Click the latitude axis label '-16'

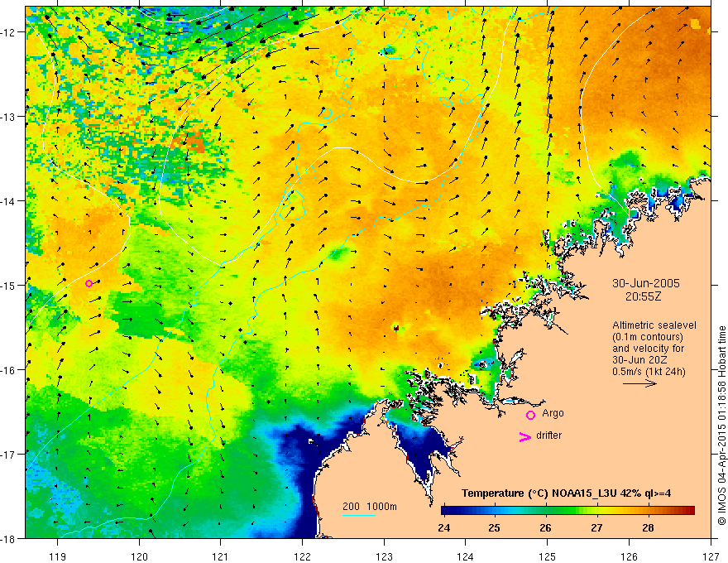[x=10, y=370]
